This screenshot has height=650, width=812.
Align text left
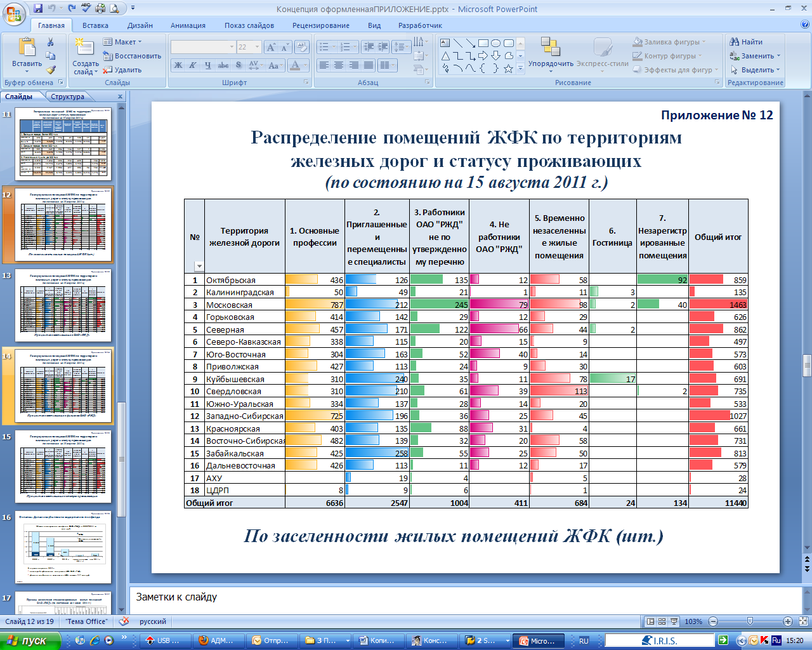pos(324,65)
